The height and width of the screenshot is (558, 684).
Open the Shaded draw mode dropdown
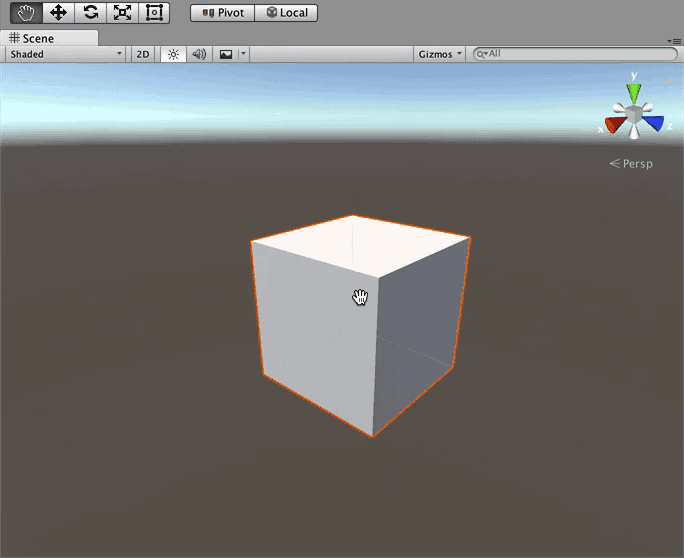pyautogui.click(x=65, y=54)
